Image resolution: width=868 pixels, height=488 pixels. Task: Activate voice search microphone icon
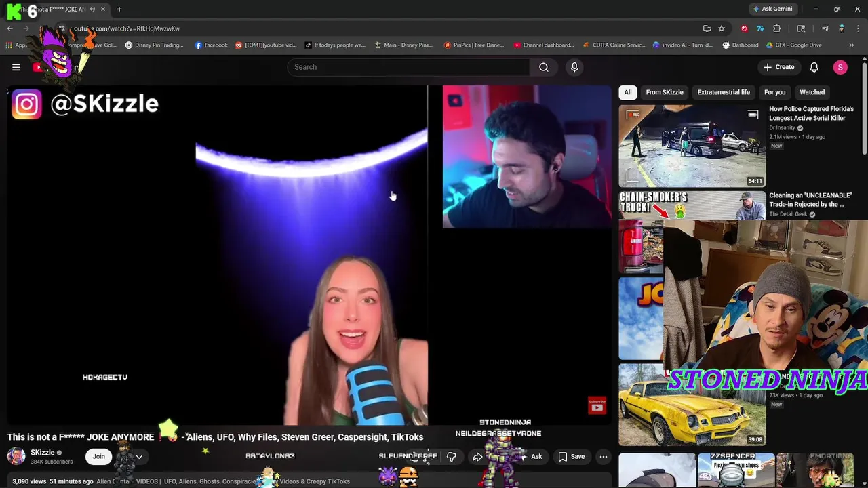coord(574,67)
